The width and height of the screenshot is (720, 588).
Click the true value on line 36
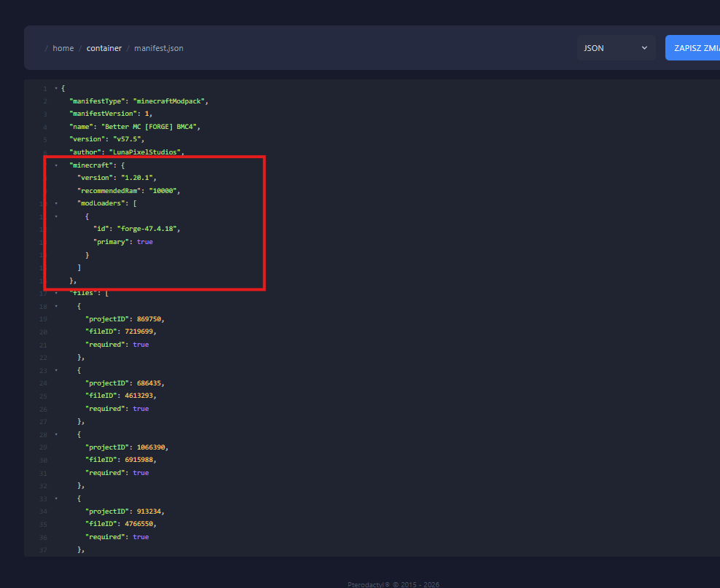141,536
